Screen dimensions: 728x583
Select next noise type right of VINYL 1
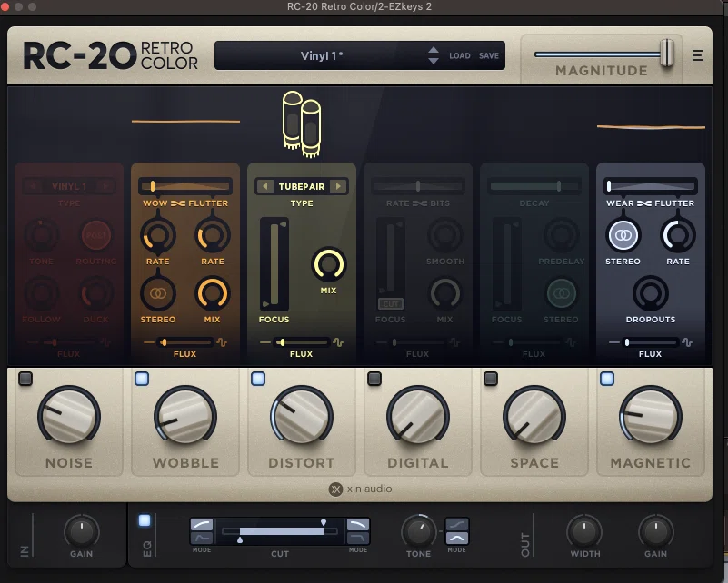[105, 186]
